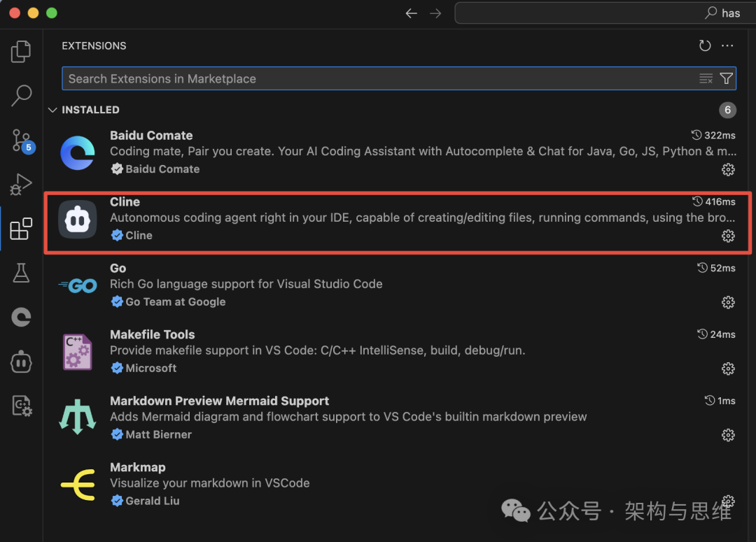The height and width of the screenshot is (542, 756).
Task: Click the Go Team at Google publisher
Action: click(x=176, y=302)
